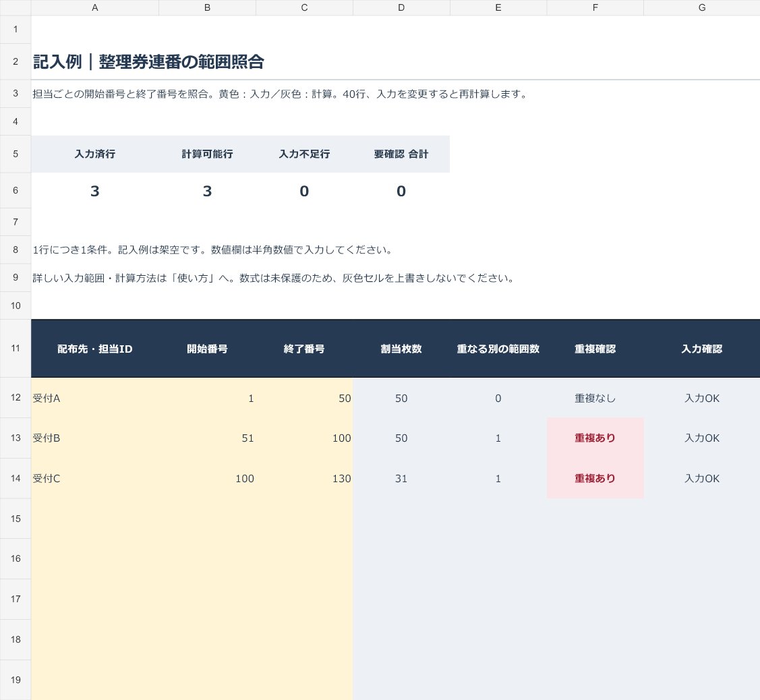Click 入力OK in the 受付B row
This screenshot has height=700, width=760.
(x=702, y=438)
